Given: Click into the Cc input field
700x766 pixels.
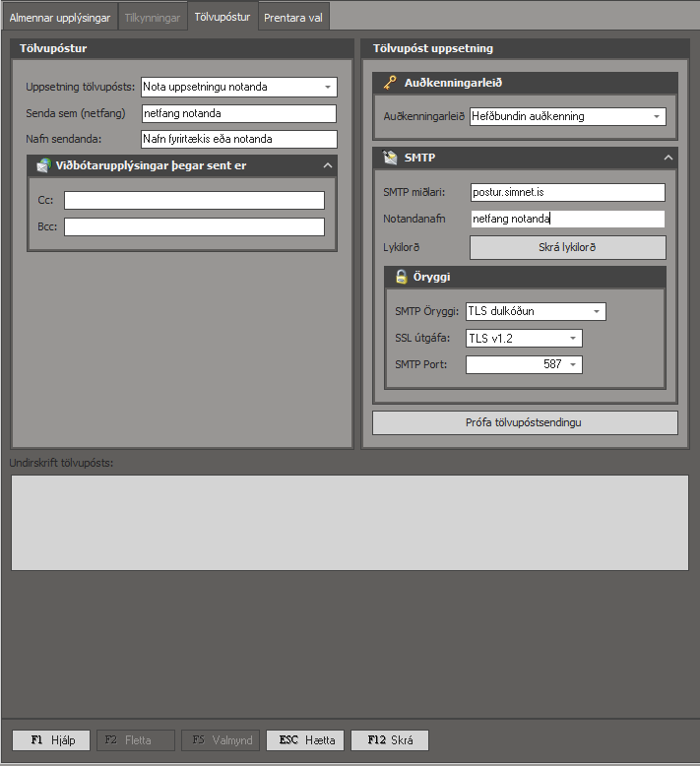Looking at the screenshot, I should tap(194, 201).
